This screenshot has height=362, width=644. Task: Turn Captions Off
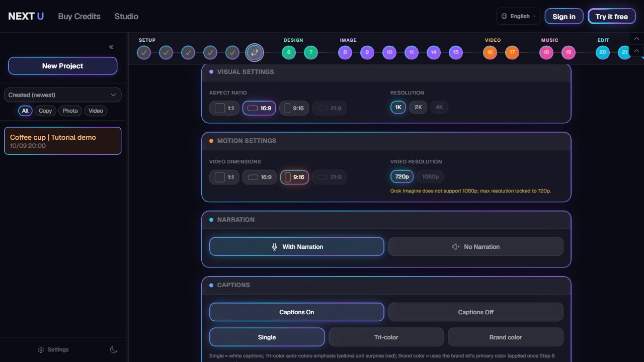pos(476,312)
